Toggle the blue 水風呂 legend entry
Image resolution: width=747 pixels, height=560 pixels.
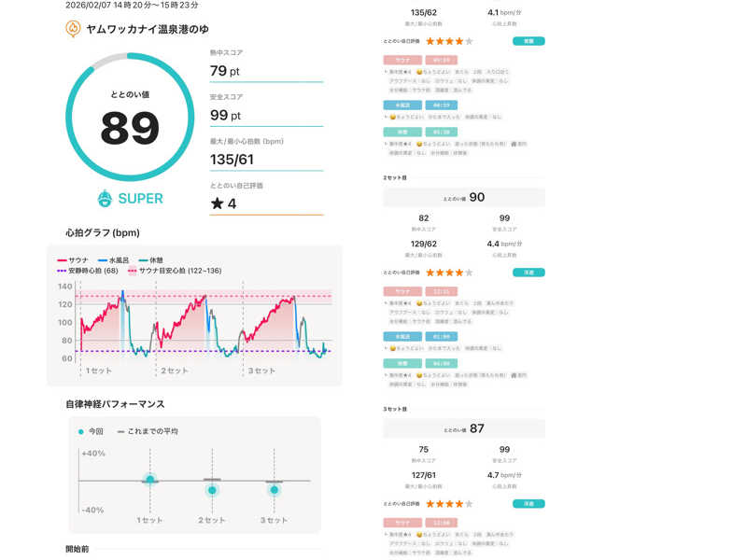coord(115,260)
